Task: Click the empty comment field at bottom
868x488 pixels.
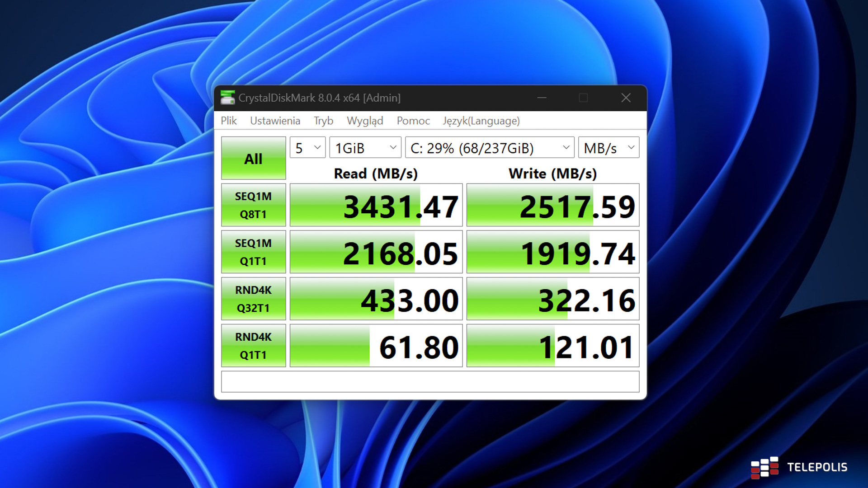Action: pyautogui.click(x=430, y=382)
